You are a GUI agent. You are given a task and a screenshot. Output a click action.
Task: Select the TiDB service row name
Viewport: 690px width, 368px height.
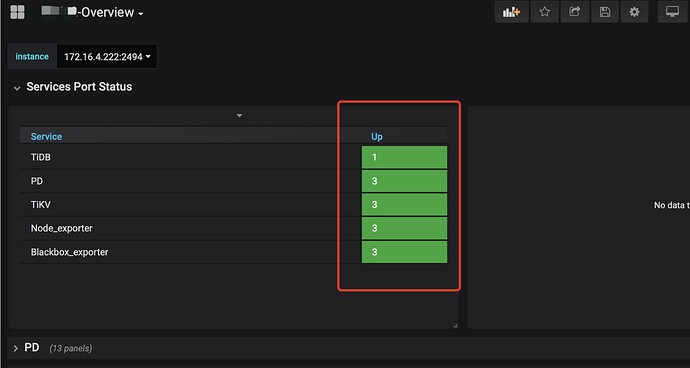40,157
